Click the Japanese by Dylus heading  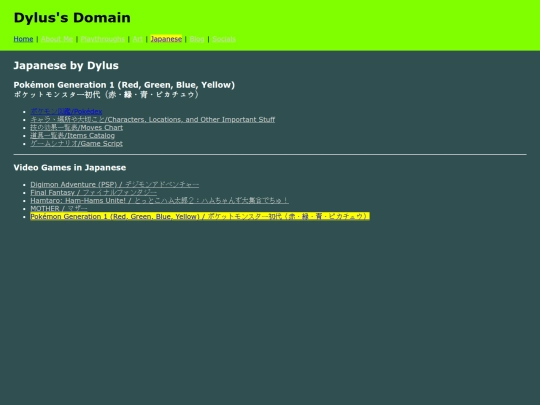coord(66,65)
